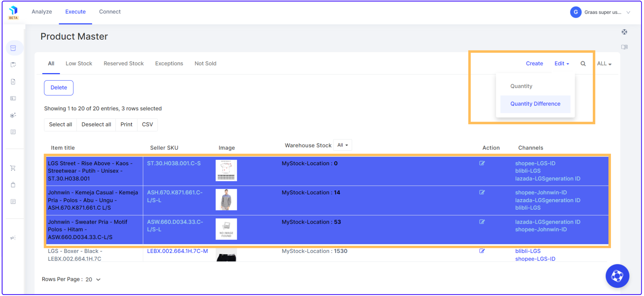Click the G user avatar
The height and width of the screenshot is (296, 644).
[x=575, y=12]
